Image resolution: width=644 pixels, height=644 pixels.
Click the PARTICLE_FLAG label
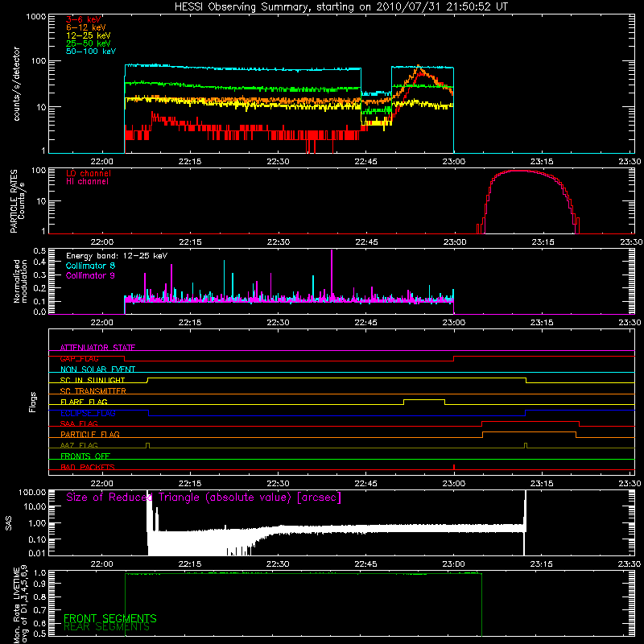pyautogui.click(x=90, y=434)
